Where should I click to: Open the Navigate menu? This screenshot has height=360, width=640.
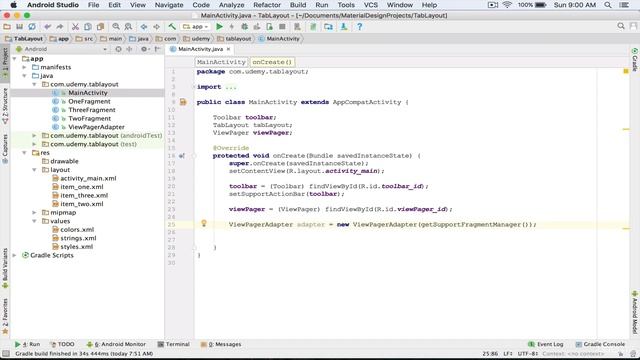(169, 5)
